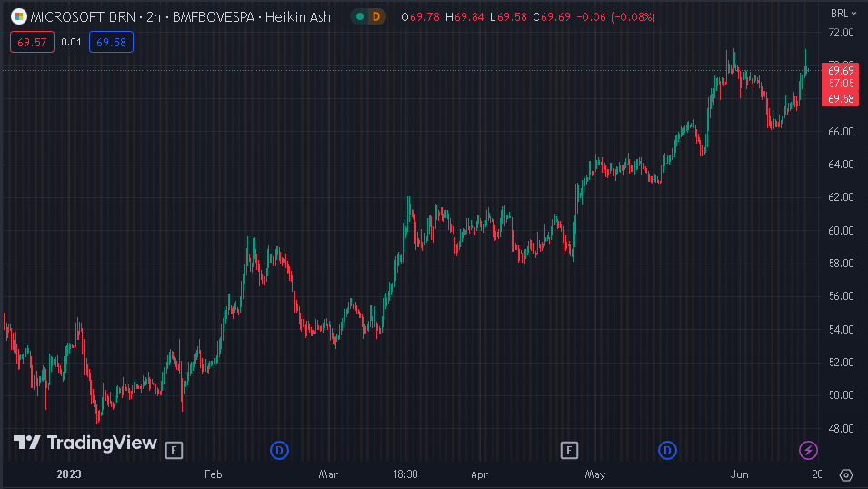
Task: Click the Jun label on time axis
Action: click(740, 474)
